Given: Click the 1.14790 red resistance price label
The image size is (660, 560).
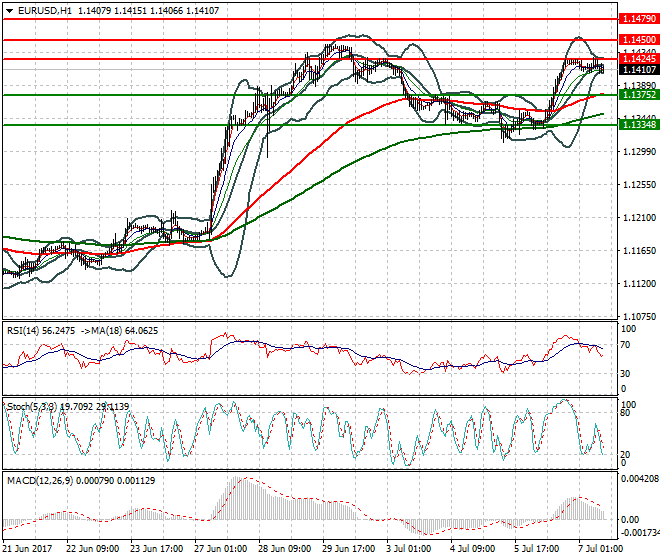Looking at the screenshot, I should point(639,19).
